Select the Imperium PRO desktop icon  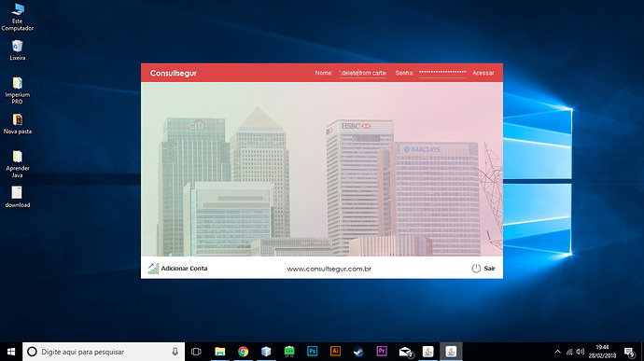[17, 90]
